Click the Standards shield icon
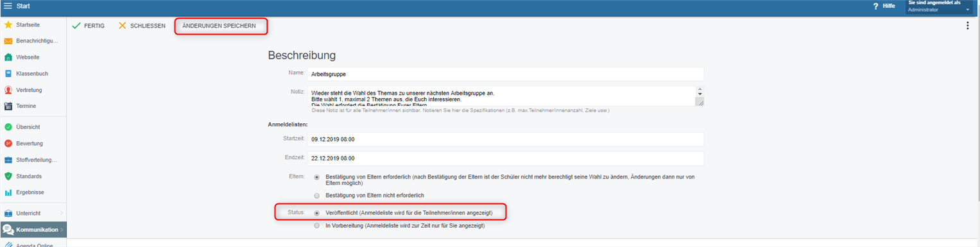This screenshot has width=980, height=247. (x=8, y=176)
